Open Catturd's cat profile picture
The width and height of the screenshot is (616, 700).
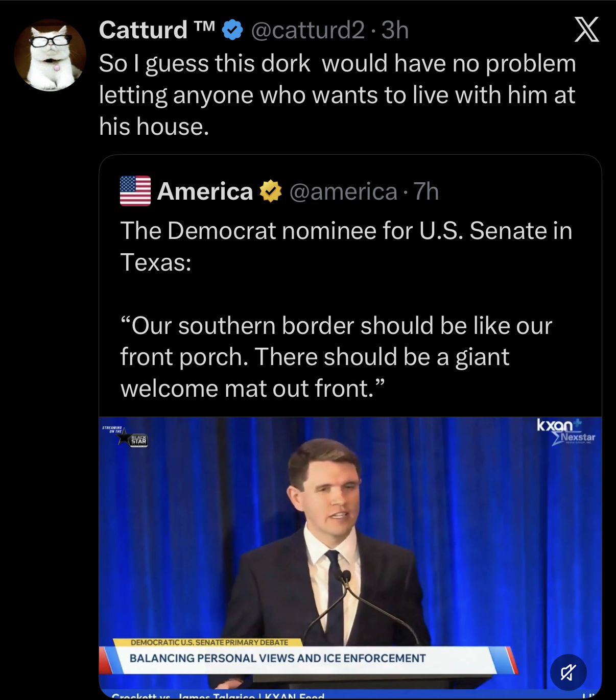[50, 55]
